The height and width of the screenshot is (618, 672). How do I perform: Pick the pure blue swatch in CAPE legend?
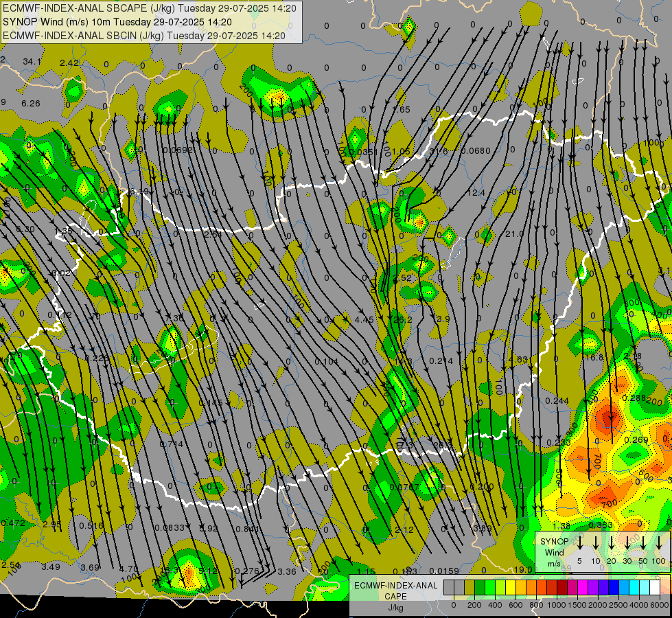point(613,587)
